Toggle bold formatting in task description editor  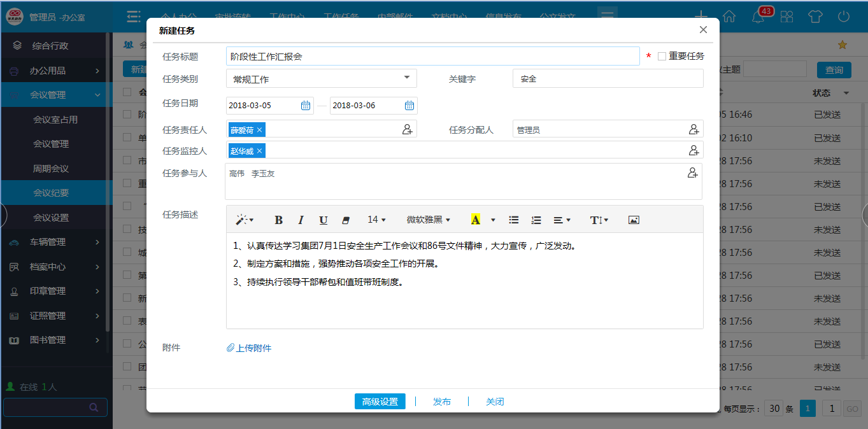(278, 220)
